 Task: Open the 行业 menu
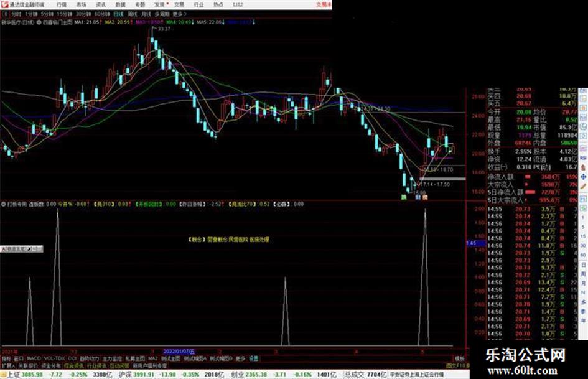[x=198, y=5]
